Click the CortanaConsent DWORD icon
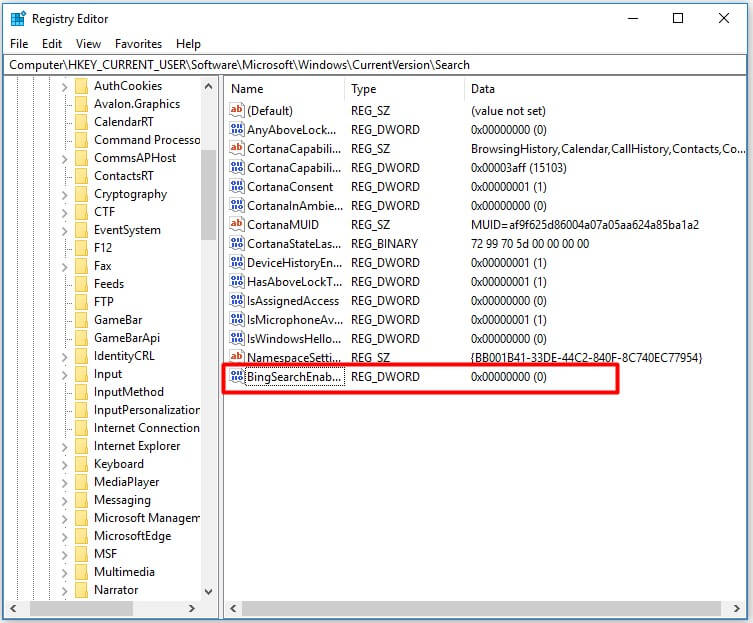The height and width of the screenshot is (623, 753). [236, 186]
